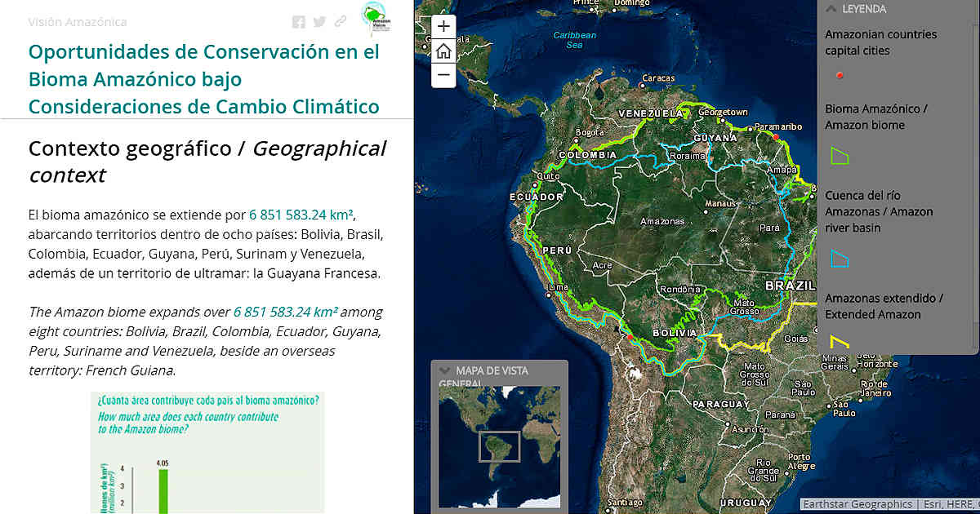Viewport: 980px width, 514px height.
Task: Click the ECUADOR country label
Action: pyautogui.click(x=537, y=197)
